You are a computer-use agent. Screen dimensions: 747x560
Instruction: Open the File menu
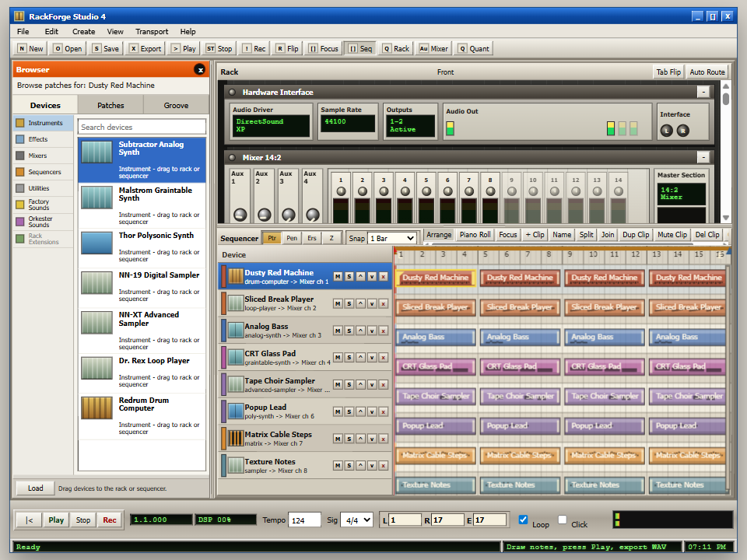pyautogui.click(x=23, y=31)
